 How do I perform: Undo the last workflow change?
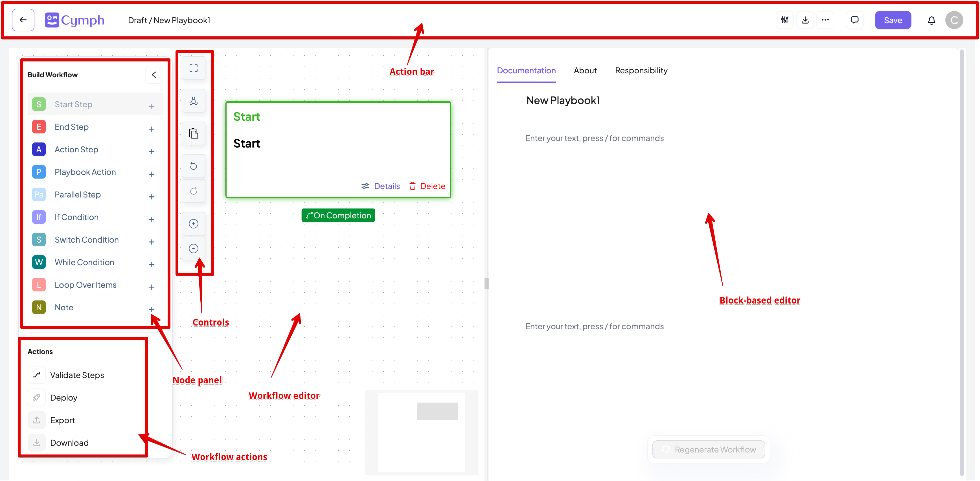193,166
